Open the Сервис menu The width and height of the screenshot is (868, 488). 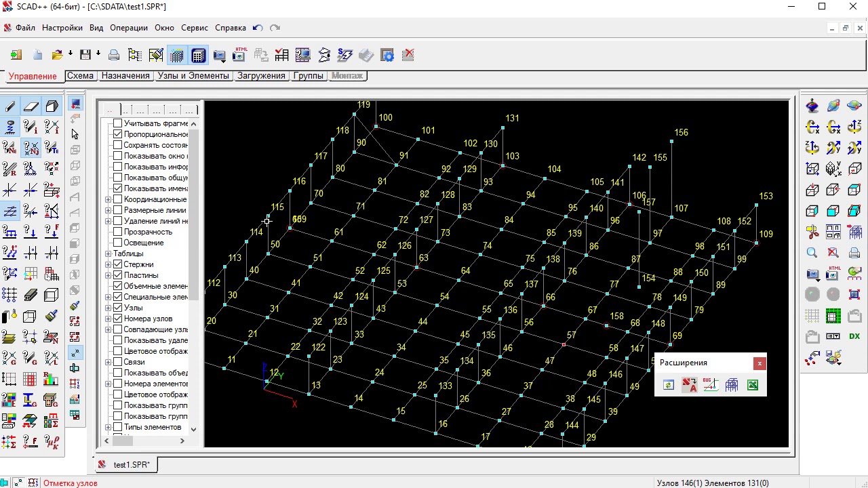(x=195, y=28)
